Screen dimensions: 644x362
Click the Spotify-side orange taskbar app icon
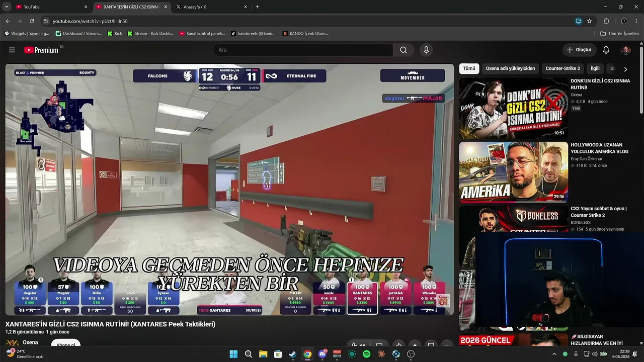tap(381, 354)
